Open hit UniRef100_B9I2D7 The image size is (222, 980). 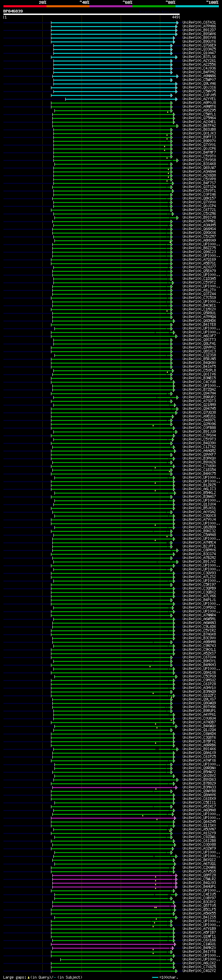pos(199,31)
